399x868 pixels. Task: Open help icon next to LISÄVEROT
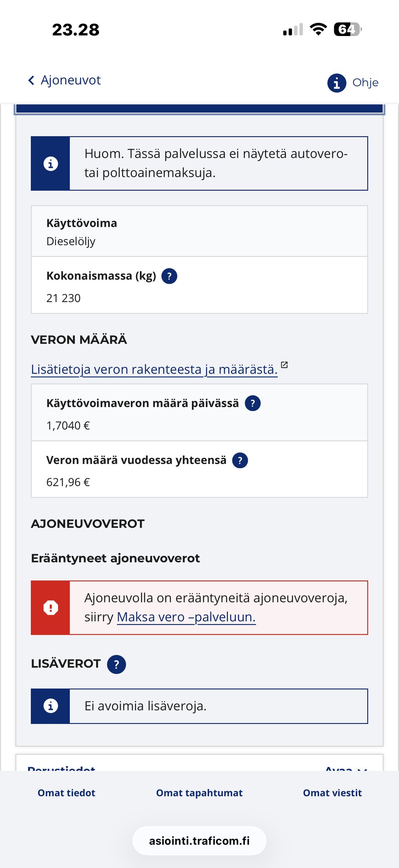116,664
